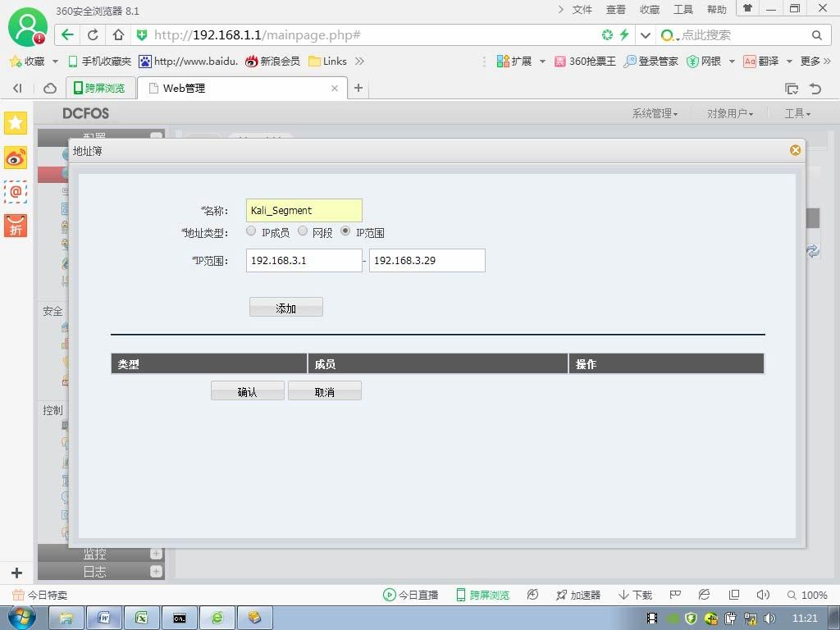Open the DCFOS 工具 dropdown menu
The height and width of the screenshot is (630, 840).
pos(797,113)
